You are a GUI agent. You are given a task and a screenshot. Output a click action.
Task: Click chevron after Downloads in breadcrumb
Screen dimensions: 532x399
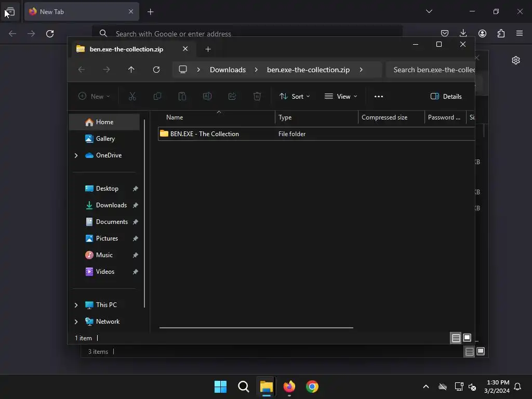(256, 70)
